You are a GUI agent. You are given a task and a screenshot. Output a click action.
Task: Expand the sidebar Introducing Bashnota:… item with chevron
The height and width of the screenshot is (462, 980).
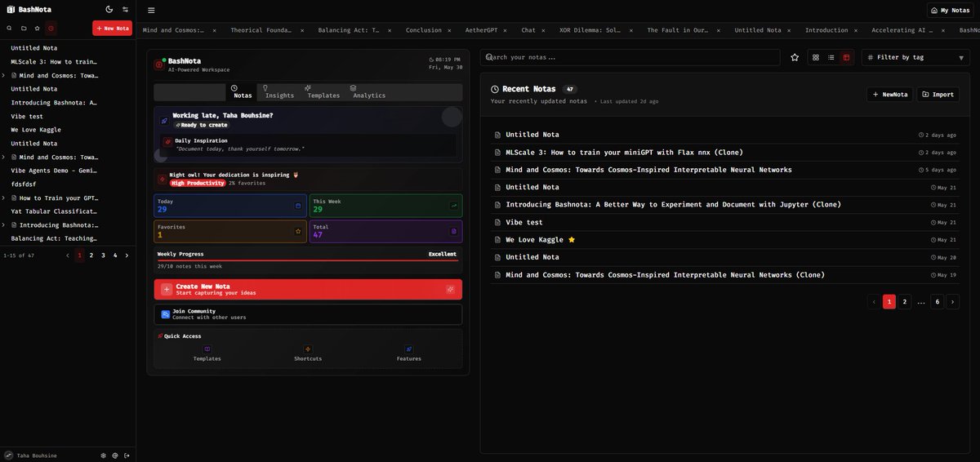4,224
